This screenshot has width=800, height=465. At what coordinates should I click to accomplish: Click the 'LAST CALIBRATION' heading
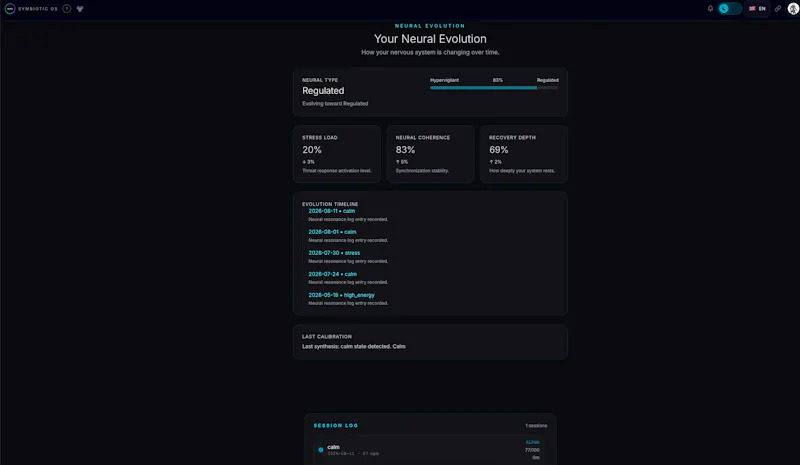327,337
